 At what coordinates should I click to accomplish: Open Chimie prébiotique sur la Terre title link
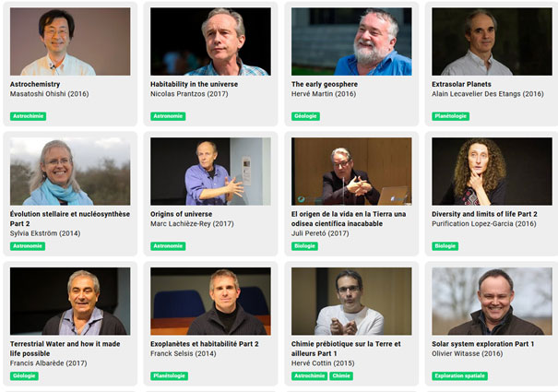point(346,349)
